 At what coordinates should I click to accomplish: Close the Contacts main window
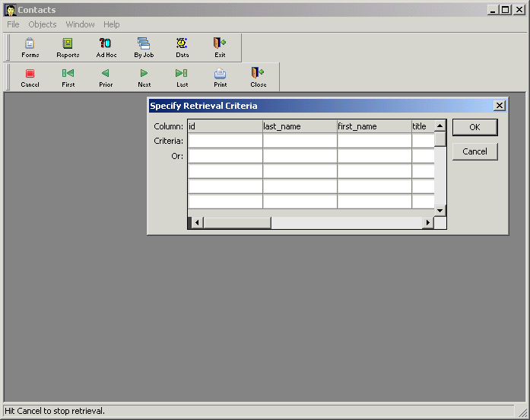[519, 10]
